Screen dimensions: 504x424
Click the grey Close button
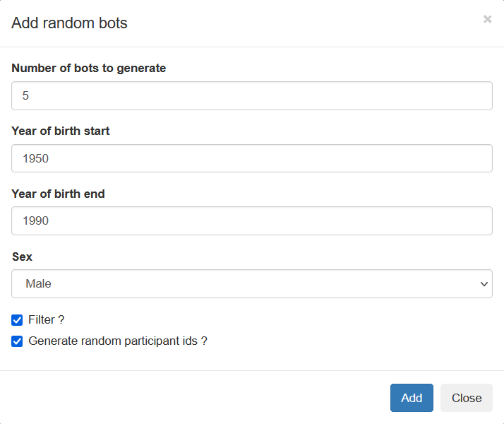click(x=466, y=398)
